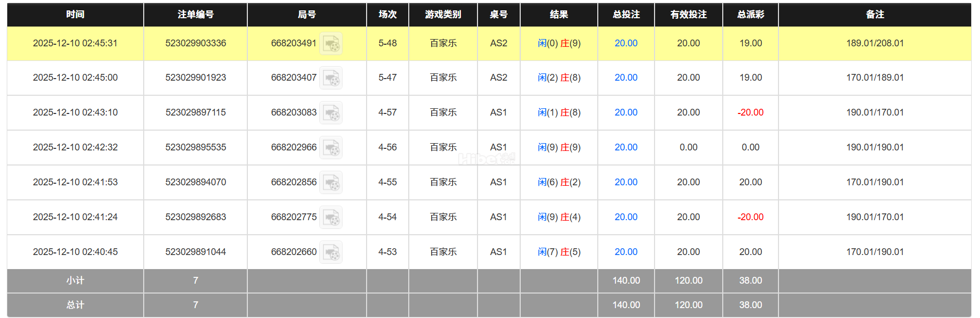Click the 闲(6) 庄(2) result
Viewport: 980px width, 318px height.
point(559,182)
